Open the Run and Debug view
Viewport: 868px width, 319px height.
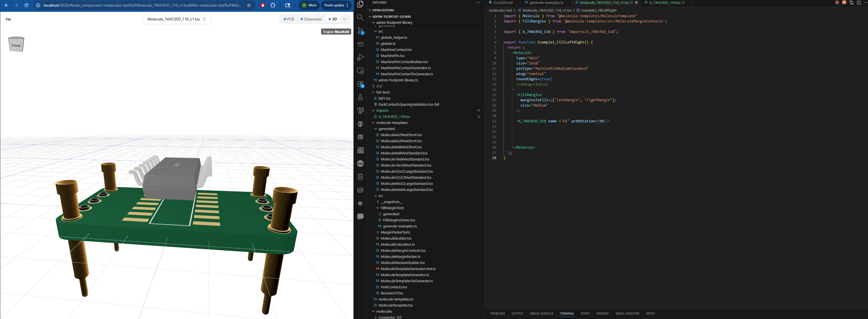coord(360,57)
